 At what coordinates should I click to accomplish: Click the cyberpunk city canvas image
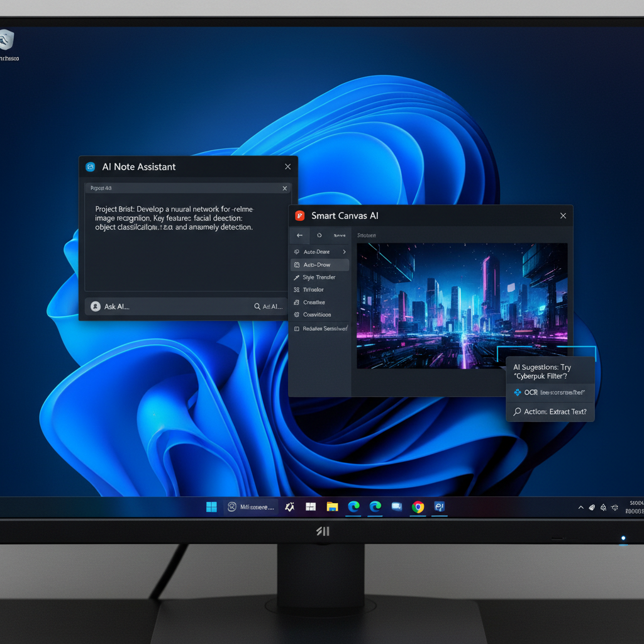point(462,305)
